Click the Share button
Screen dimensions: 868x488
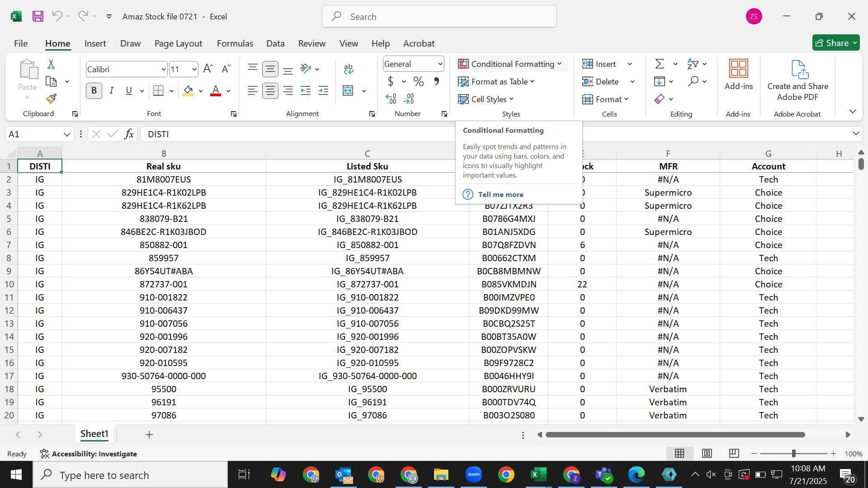(835, 43)
